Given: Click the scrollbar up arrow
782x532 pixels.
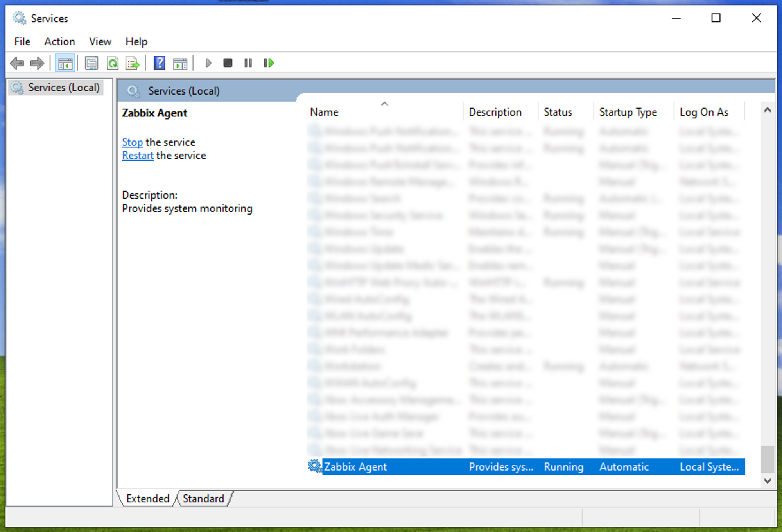Looking at the screenshot, I should coord(767,110).
